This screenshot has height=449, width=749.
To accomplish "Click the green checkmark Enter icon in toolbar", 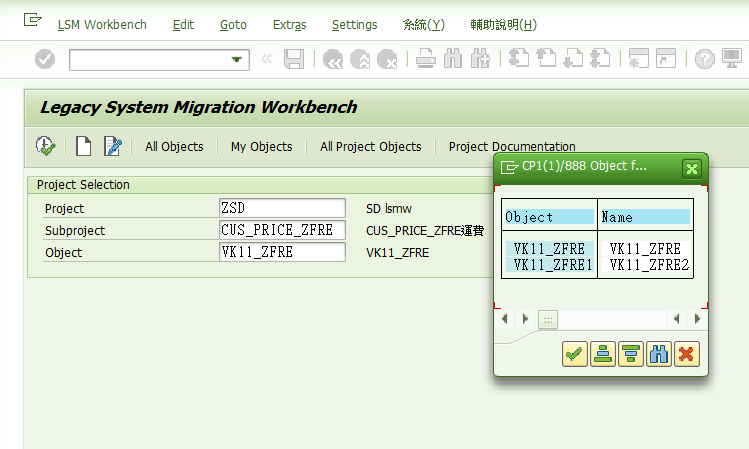I will coord(45,59).
